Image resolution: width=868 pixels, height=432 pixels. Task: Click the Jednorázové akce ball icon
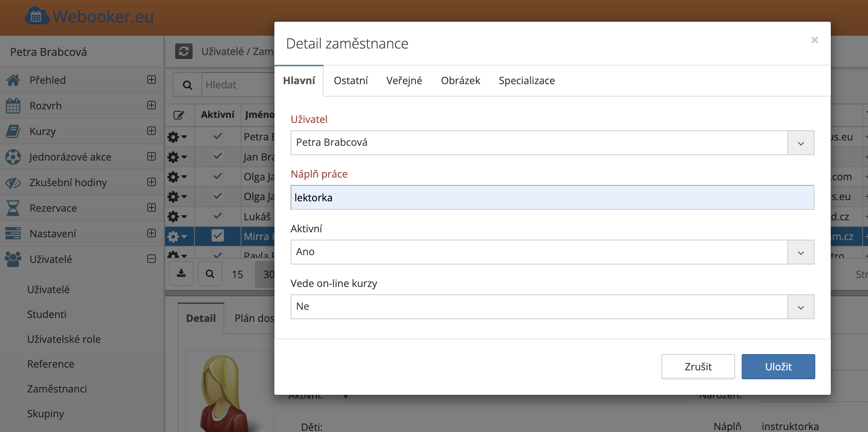(x=13, y=157)
